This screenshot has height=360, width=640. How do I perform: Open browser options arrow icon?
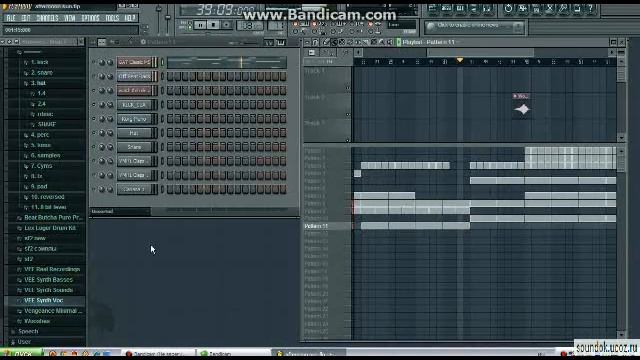click(3, 42)
